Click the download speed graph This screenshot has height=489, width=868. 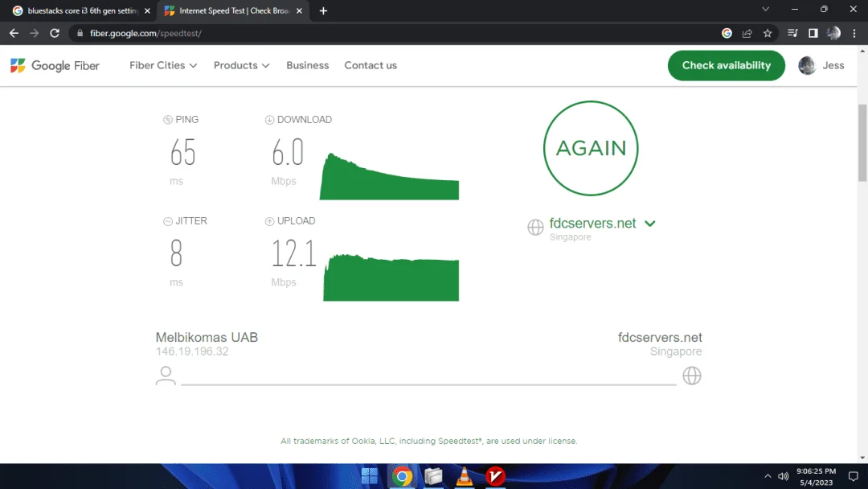[x=389, y=176]
